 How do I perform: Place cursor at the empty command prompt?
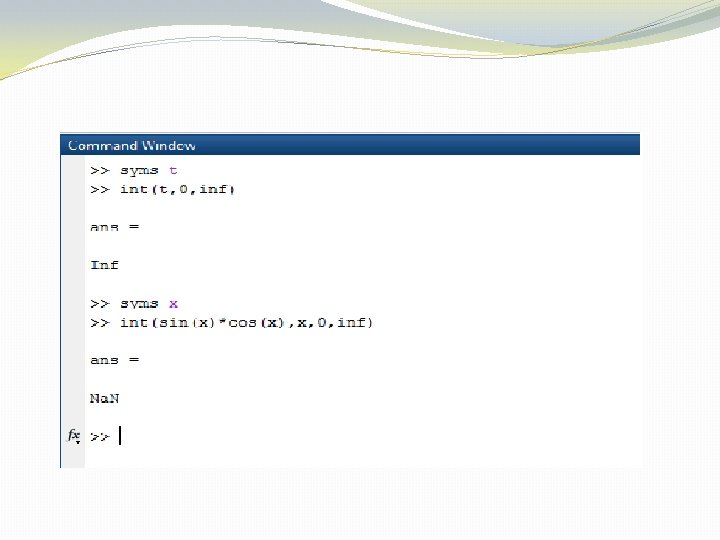click(x=120, y=436)
